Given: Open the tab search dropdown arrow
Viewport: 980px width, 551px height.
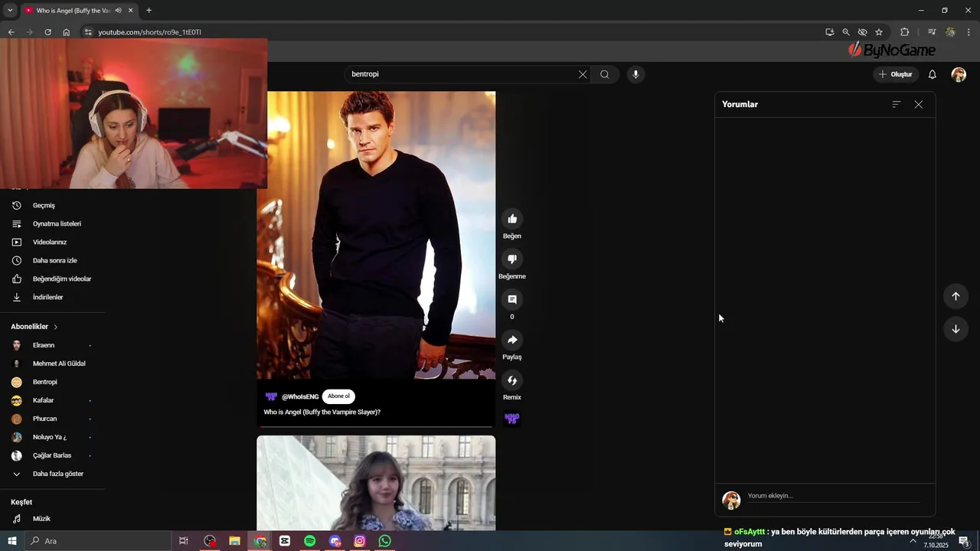Looking at the screenshot, I should pyautogui.click(x=10, y=11).
